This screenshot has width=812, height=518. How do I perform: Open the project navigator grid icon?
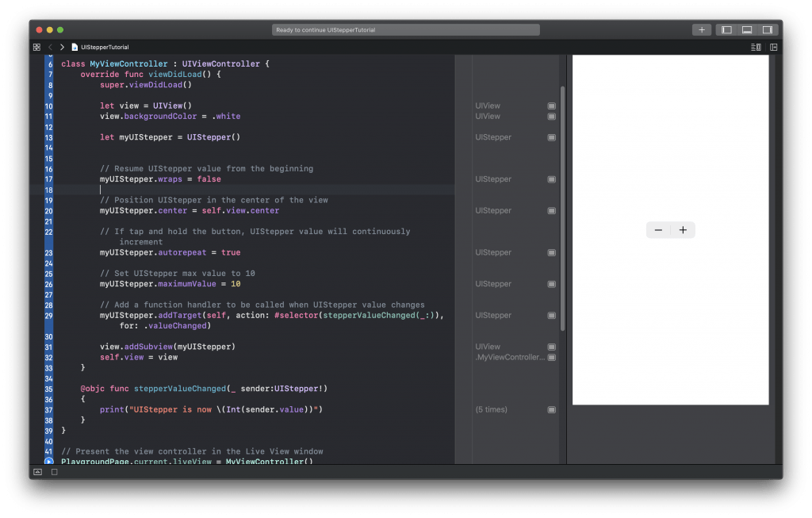pos(36,47)
